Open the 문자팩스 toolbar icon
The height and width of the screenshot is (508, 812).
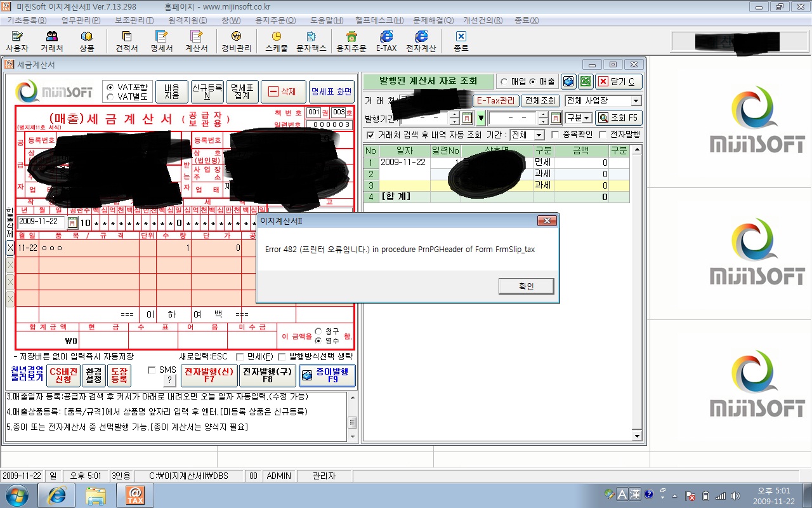pos(311,42)
